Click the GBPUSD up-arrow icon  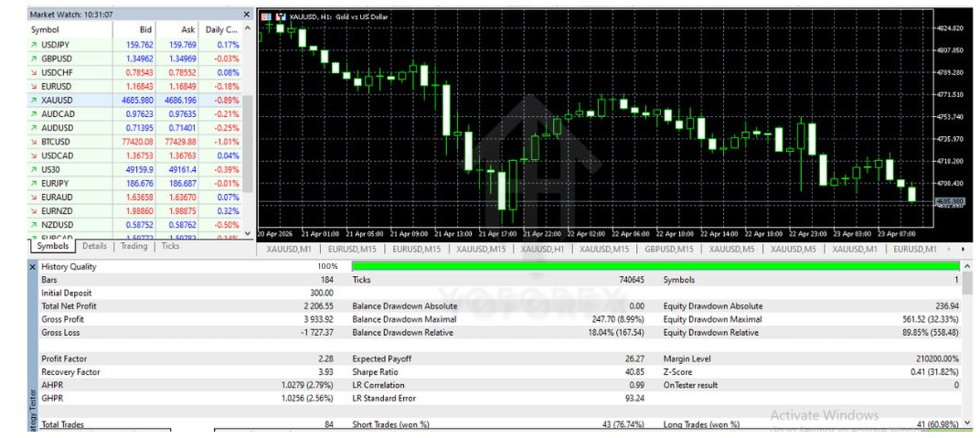33,59
